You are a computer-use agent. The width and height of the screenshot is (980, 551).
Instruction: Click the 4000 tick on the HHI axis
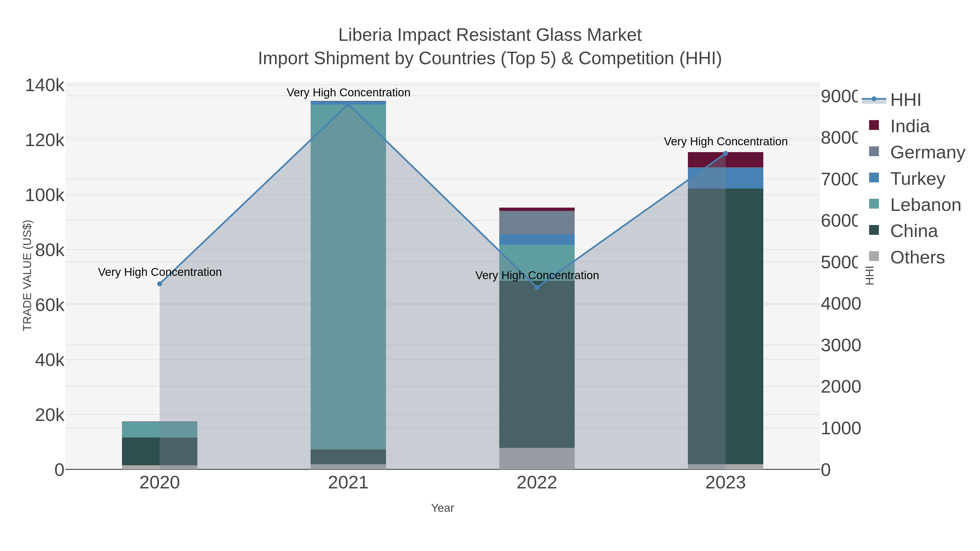[841, 303]
